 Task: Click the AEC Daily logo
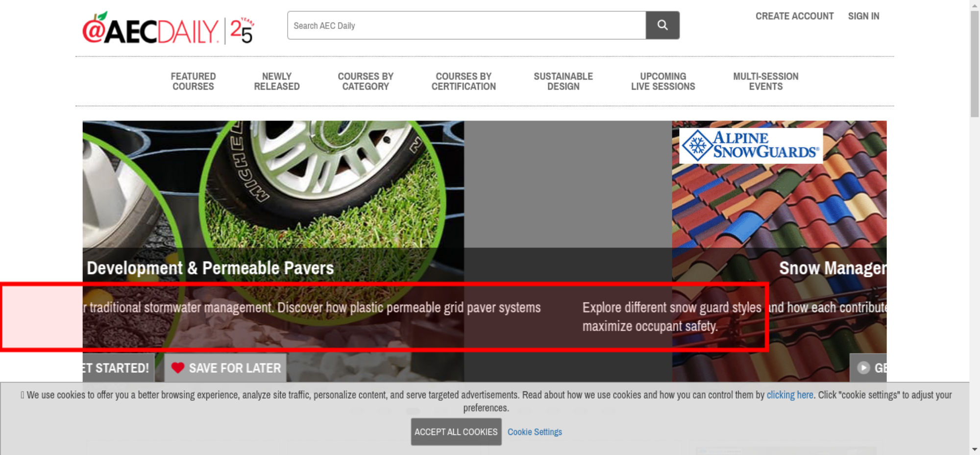pyautogui.click(x=168, y=29)
